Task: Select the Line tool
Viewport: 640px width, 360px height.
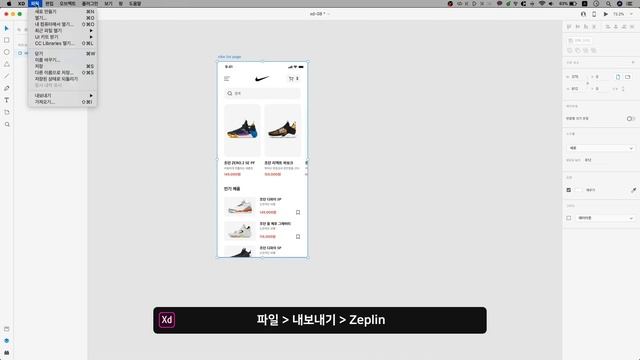Action: (7, 76)
